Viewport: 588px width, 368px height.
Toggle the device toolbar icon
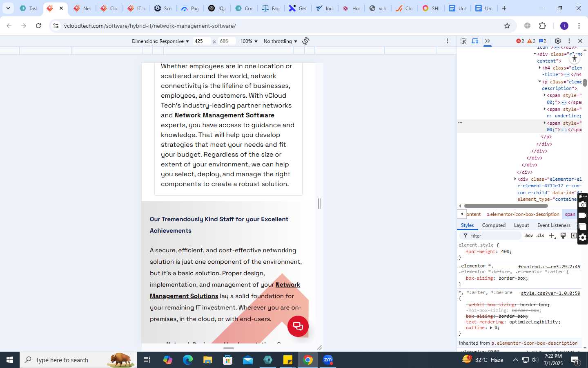pyautogui.click(x=475, y=41)
